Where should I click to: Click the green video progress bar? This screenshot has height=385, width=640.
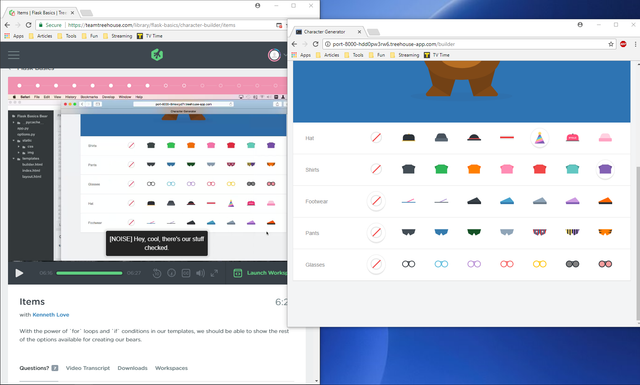coord(89,273)
